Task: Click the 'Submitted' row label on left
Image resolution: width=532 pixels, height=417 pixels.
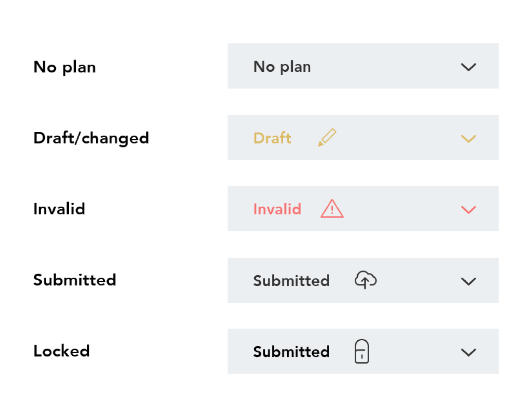Action: pos(75,280)
